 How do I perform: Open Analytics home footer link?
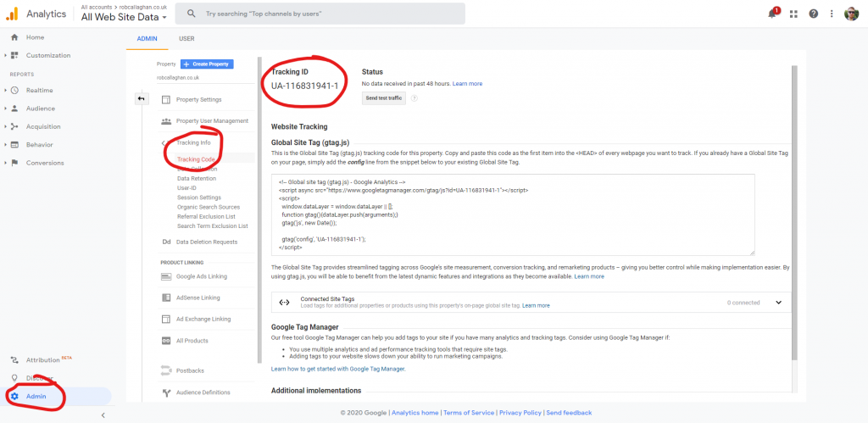click(415, 413)
